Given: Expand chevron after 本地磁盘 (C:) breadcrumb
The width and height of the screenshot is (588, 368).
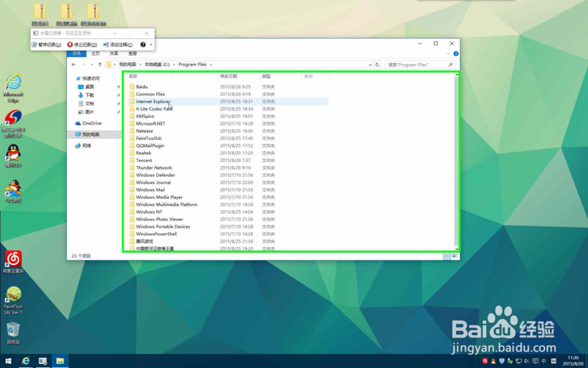Looking at the screenshot, I should (173, 65).
